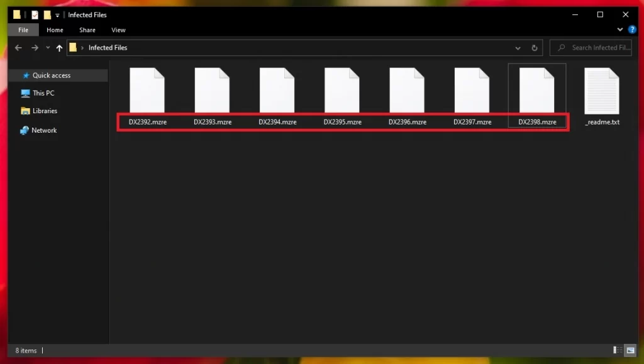
Task: Select the DX2398.mzre file icon
Action: pyautogui.click(x=537, y=90)
